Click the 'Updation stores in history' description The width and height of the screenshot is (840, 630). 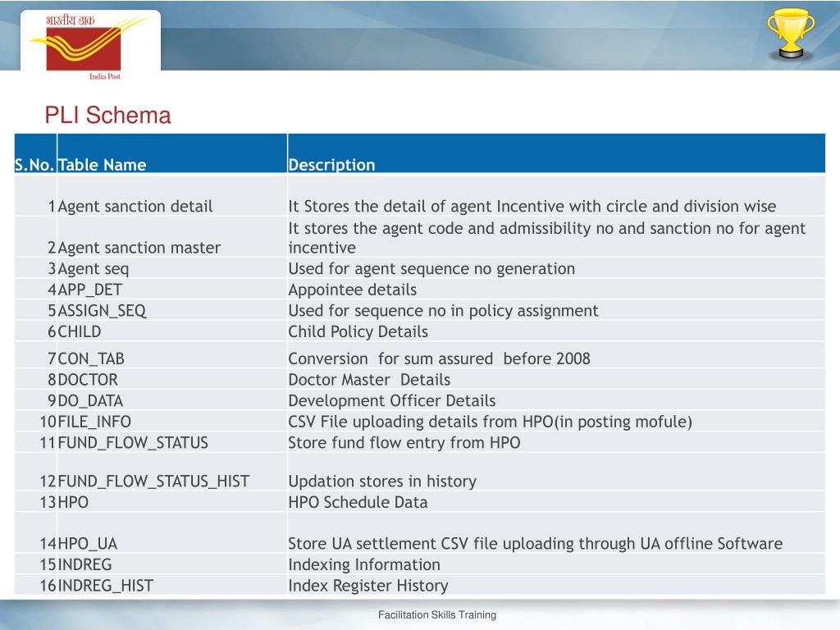coord(382,481)
